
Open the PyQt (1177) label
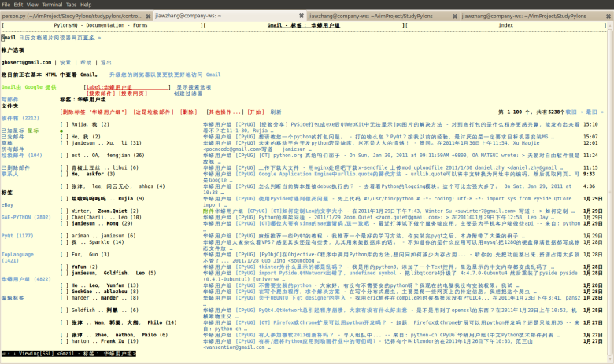tap(17, 235)
